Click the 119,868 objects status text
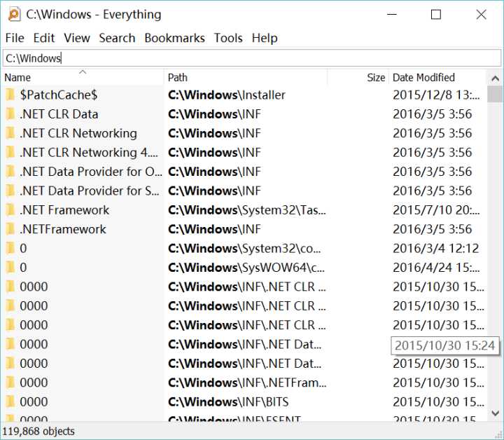Image resolution: width=504 pixels, height=440 pixels. [38, 431]
